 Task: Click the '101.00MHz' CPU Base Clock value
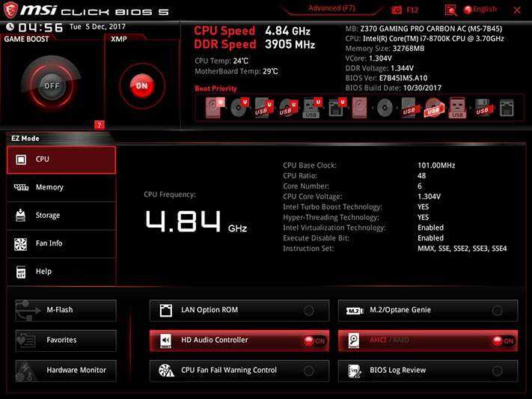(436, 165)
